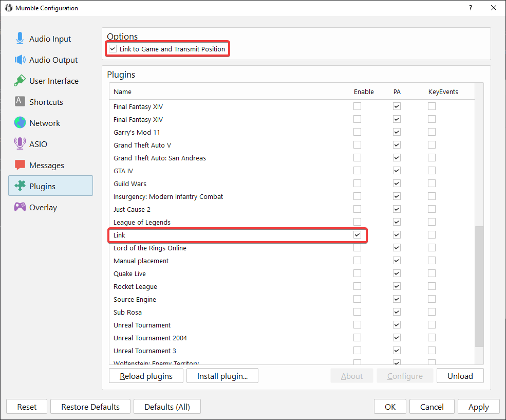This screenshot has height=420, width=506.
Task: Select the Manual placement plugin row
Action: [292, 261]
